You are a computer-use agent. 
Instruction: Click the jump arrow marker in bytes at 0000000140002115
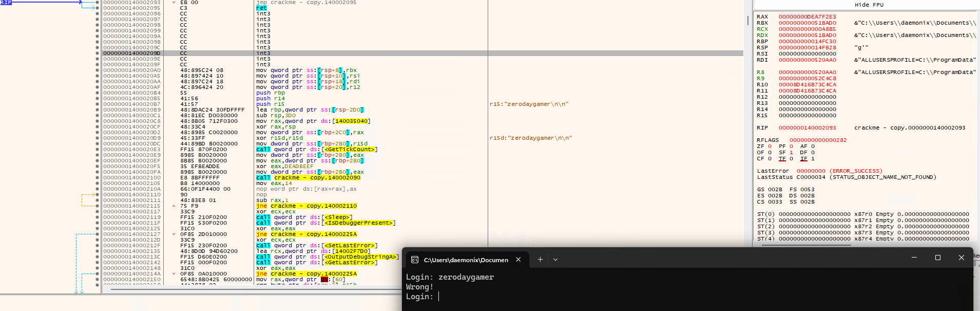coord(174,206)
